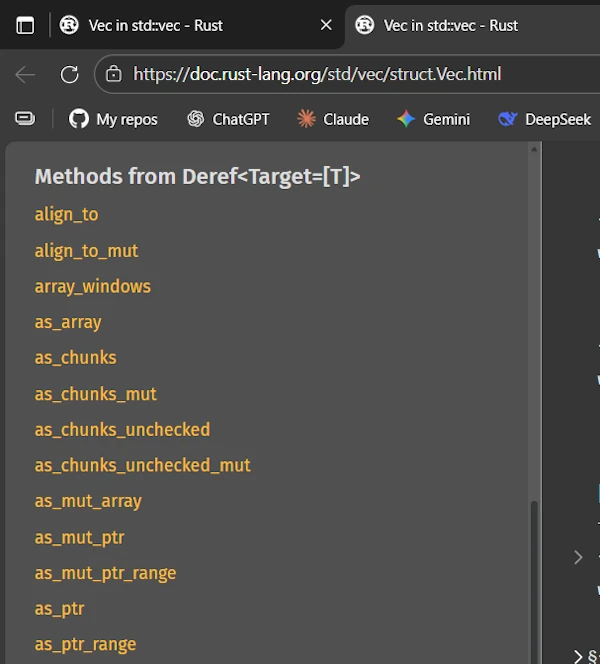Switch to the second Vec in std::vec tab
Image resolution: width=600 pixels, height=664 pixels.
450,25
